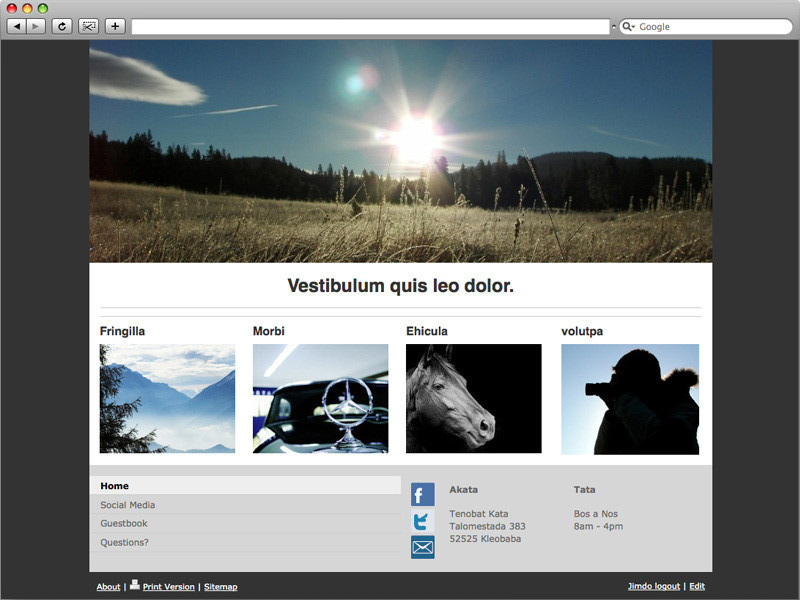Open the Twitter bird icon link
This screenshot has width=800, height=600.
(422, 521)
